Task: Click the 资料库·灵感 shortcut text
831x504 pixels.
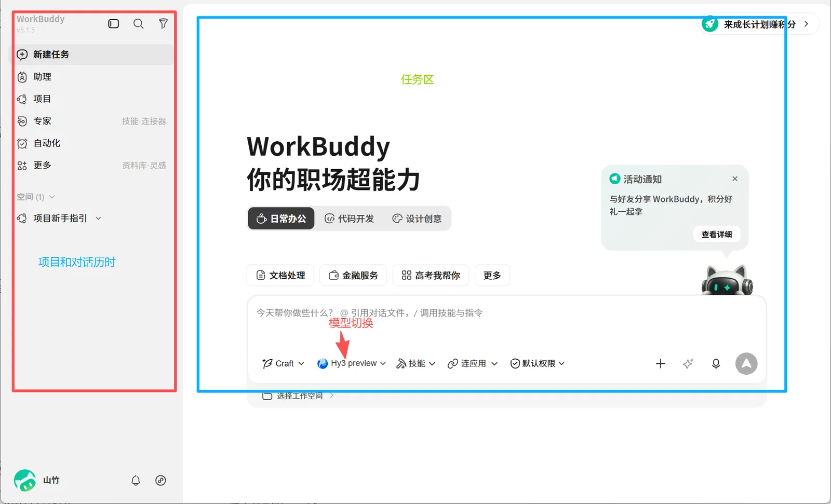Action: (x=144, y=165)
